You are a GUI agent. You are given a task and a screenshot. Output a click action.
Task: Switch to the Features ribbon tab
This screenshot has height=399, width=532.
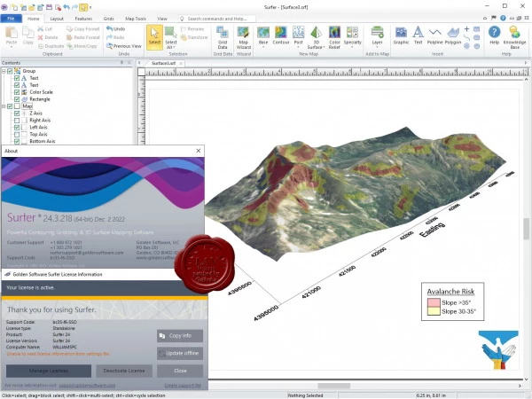pos(83,19)
